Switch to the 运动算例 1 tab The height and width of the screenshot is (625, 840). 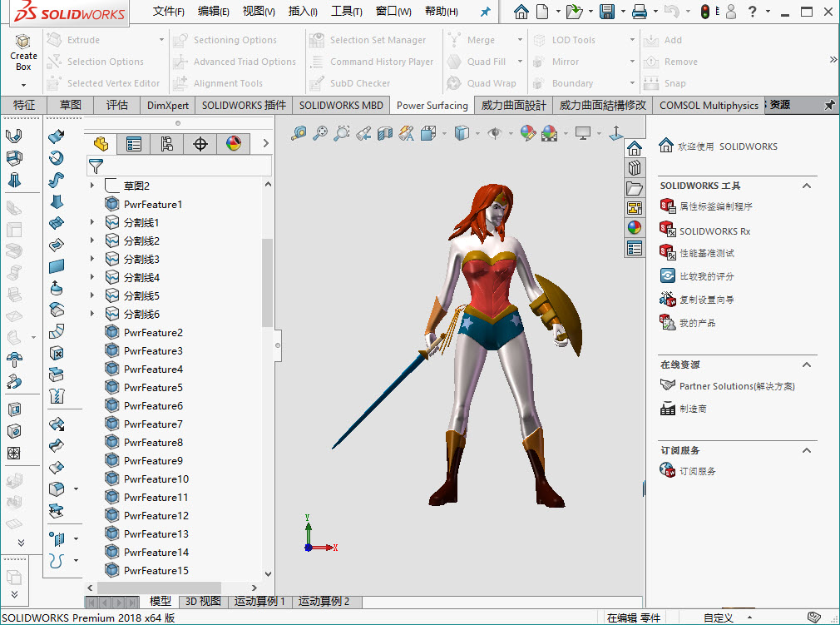pos(259,602)
